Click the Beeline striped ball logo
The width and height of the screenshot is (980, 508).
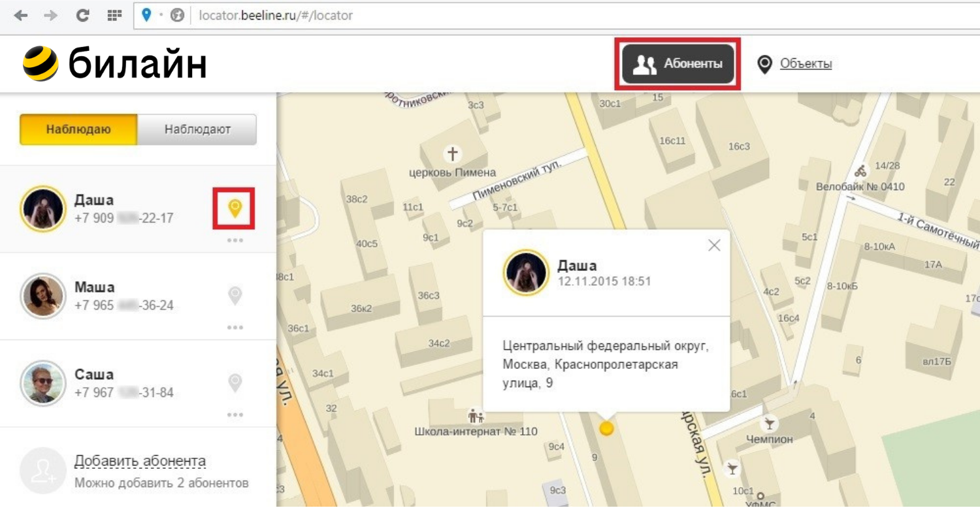tap(41, 63)
